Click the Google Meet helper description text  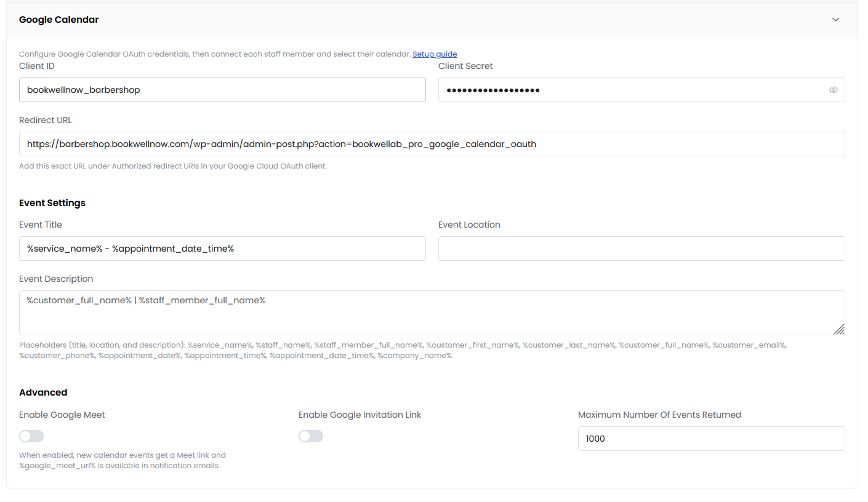pos(123,460)
